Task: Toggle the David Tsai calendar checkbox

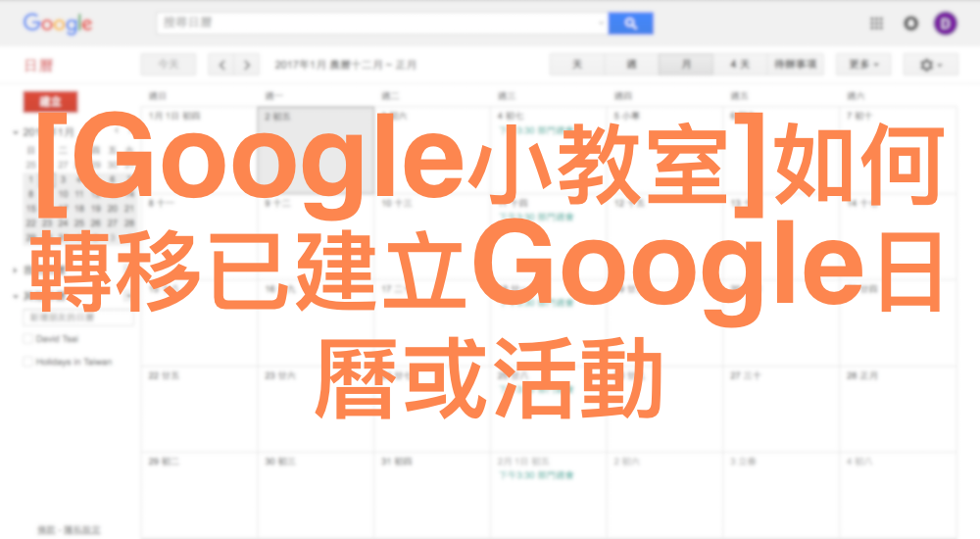Action: (x=28, y=339)
